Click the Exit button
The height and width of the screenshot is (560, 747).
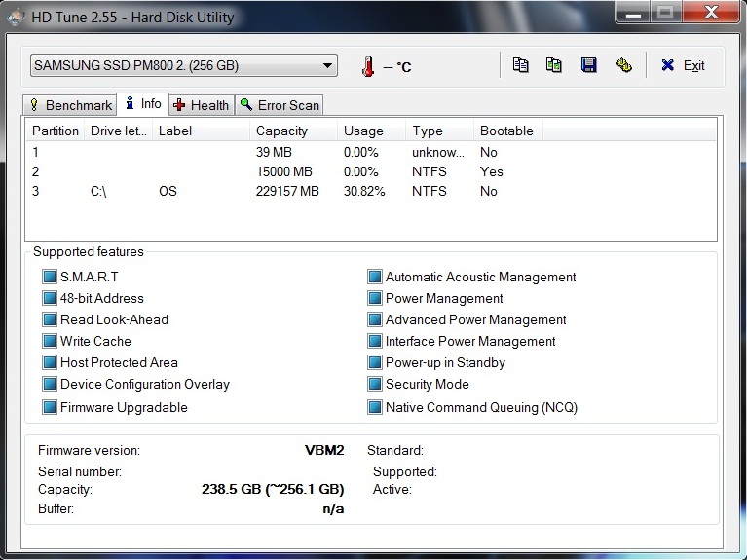(683, 65)
